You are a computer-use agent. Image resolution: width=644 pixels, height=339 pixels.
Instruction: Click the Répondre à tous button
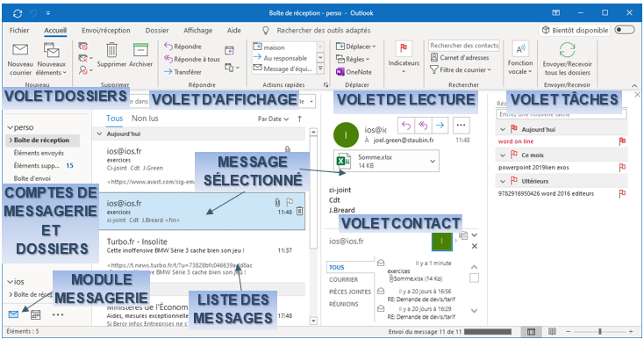point(192,59)
